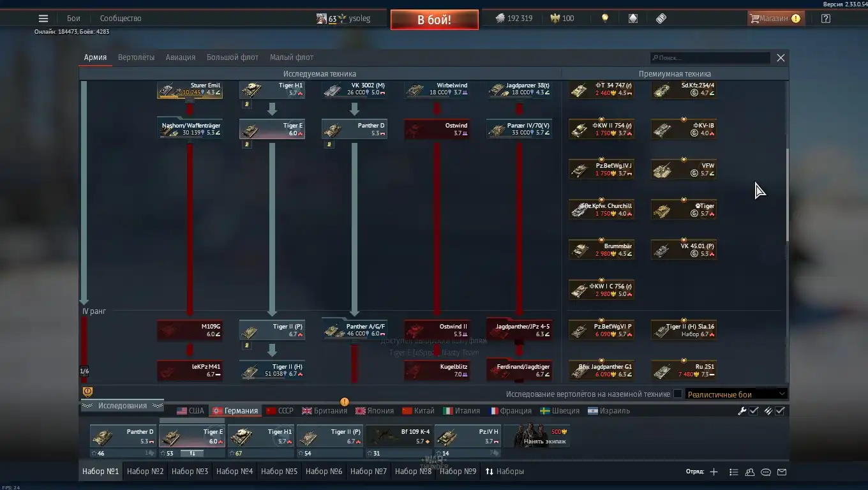Open the chat speech bubble icon
Viewport: 868px width, 490px height.
(x=766, y=472)
